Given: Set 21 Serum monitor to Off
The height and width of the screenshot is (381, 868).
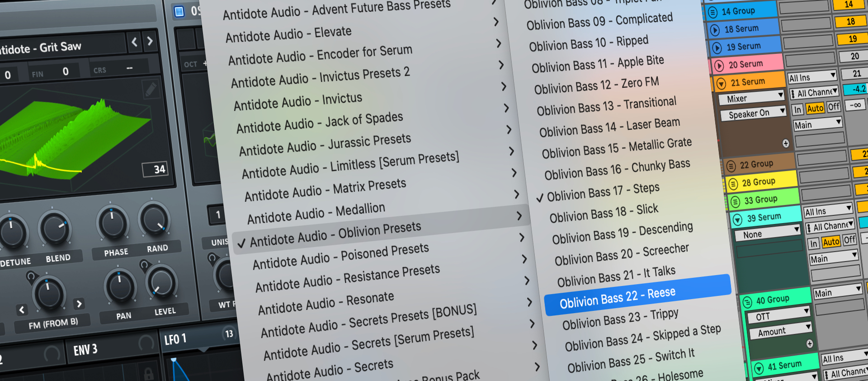Looking at the screenshot, I should tap(833, 107).
